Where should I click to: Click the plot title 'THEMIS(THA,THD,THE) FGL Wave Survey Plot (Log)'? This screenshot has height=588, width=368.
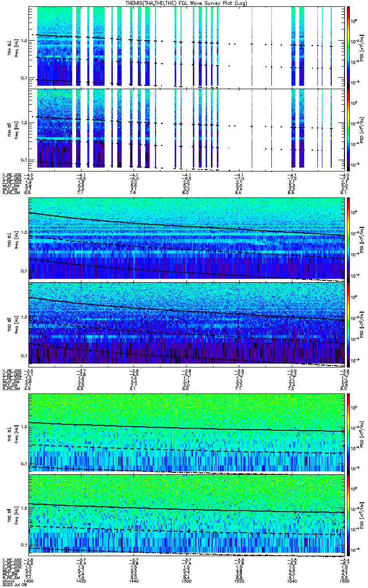[x=187, y=3]
